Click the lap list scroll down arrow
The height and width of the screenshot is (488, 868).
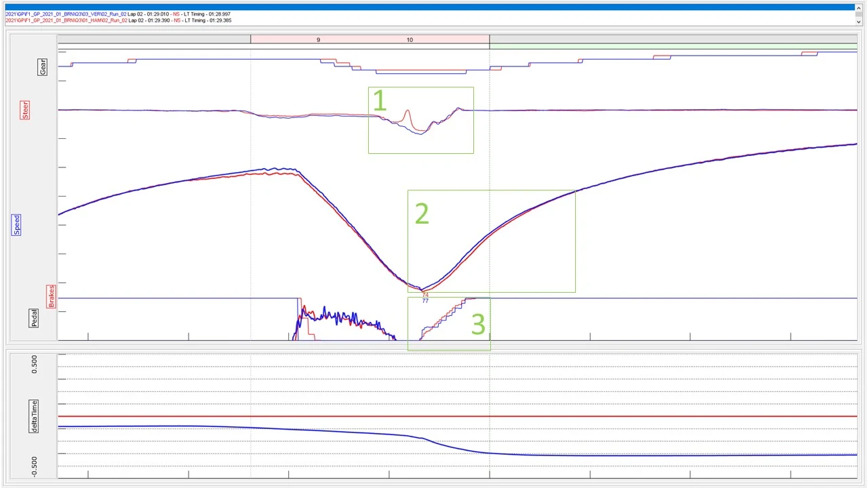pos(858,22)
